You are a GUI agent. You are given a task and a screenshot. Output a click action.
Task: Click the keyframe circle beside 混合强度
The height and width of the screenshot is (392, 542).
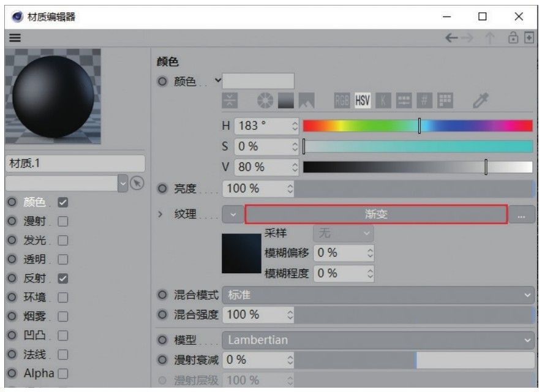(162, 315)
